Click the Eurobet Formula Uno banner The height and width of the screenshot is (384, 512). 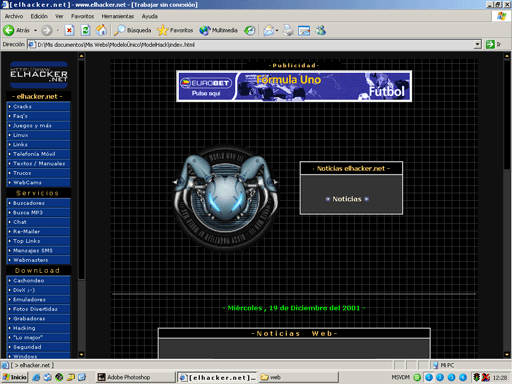coord(294,86)
